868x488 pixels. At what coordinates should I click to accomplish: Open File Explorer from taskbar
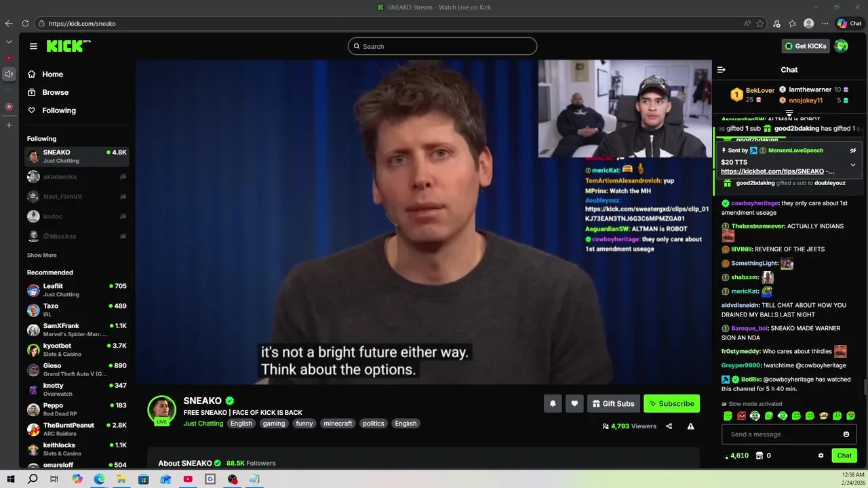pyautogui.click(x=121, y=479)
